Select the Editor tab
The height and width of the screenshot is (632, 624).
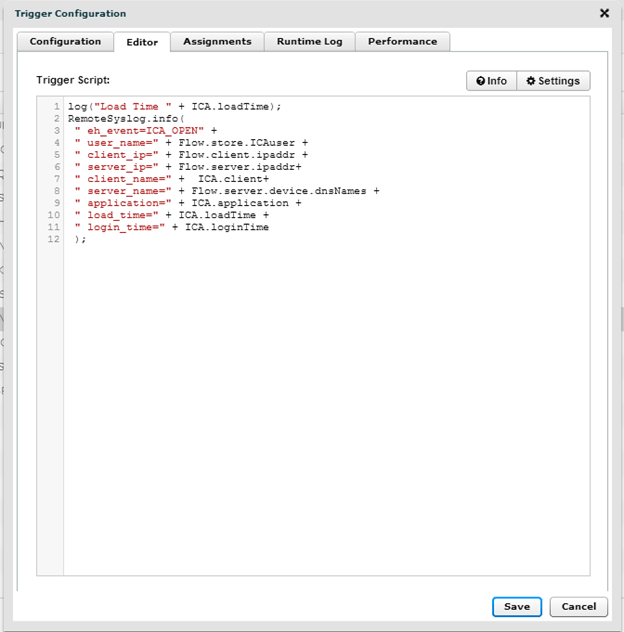click(142, 42)
